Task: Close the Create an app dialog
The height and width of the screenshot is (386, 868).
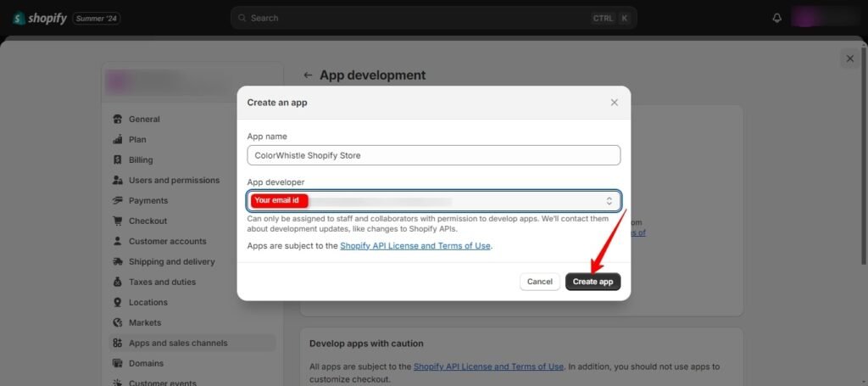Action: [x=614, y=103]
